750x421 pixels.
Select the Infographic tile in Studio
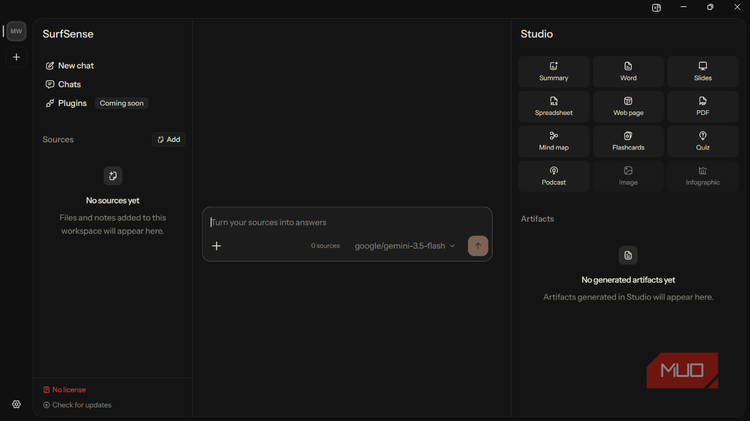[703, 177]
